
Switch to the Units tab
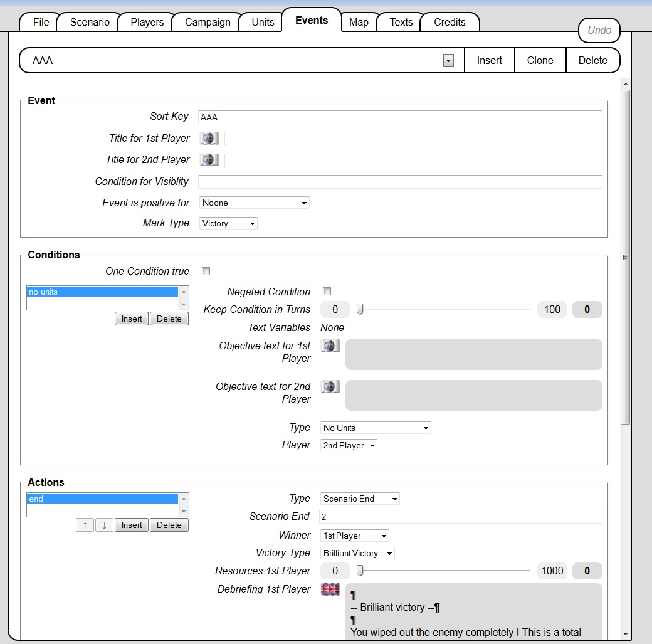click(263, 22)
